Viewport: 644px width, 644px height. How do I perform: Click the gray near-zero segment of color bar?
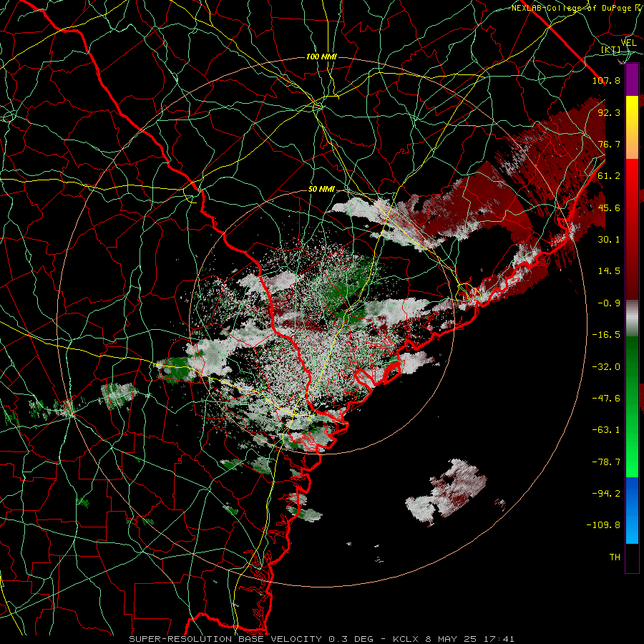click(632, 318)
